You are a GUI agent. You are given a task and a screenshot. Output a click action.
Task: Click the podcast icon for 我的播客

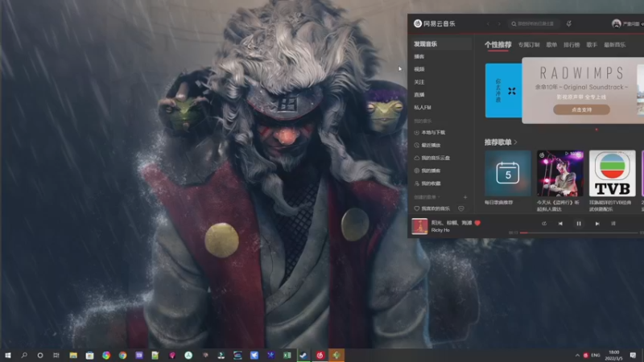click(416, 171)
